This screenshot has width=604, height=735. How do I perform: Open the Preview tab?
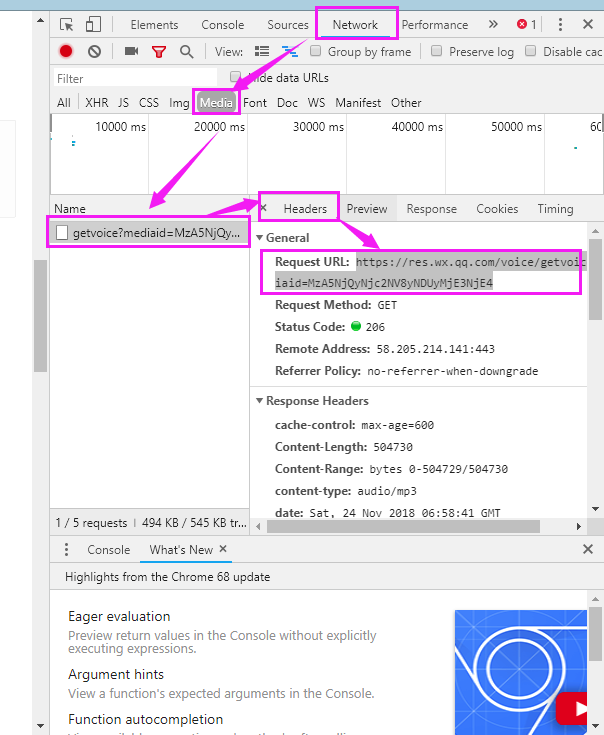367,209
